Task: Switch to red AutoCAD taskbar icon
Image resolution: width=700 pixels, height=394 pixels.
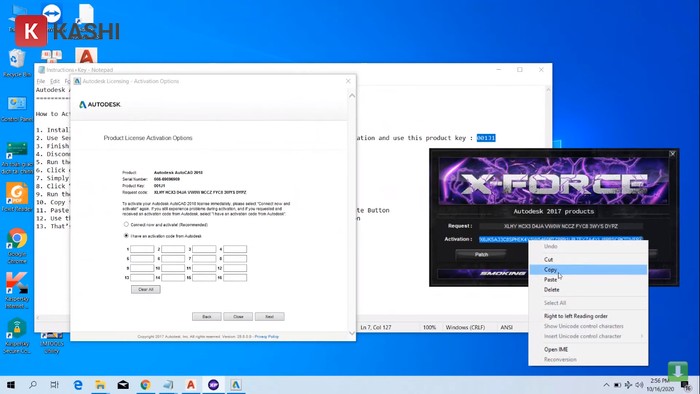Action: 191,385
